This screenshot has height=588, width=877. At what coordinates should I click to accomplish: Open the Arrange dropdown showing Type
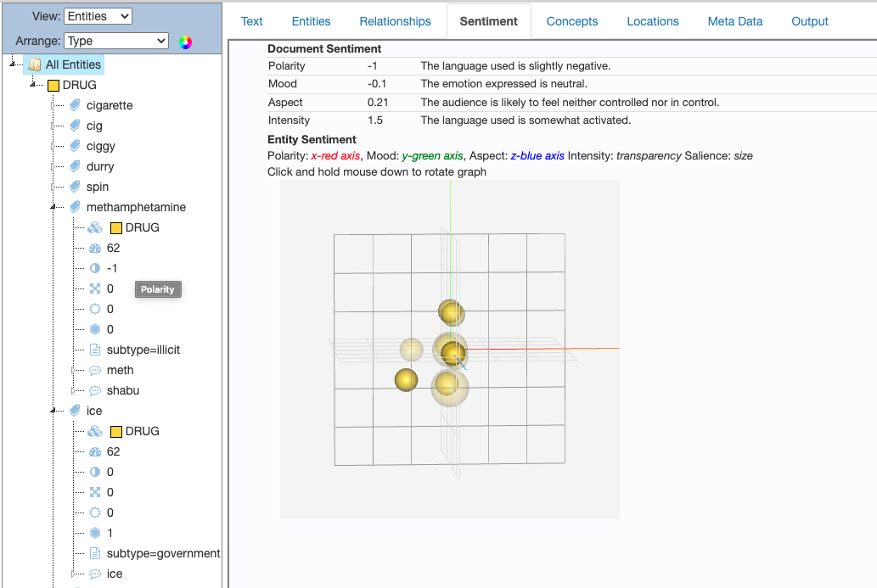(116, 40)
